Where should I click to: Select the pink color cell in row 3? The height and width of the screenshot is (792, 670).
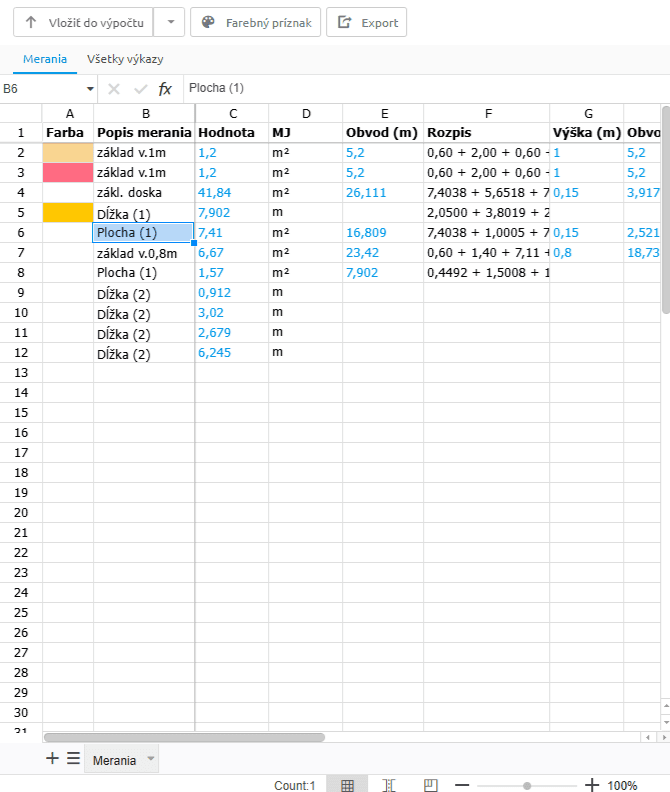(x=68, y=172)
